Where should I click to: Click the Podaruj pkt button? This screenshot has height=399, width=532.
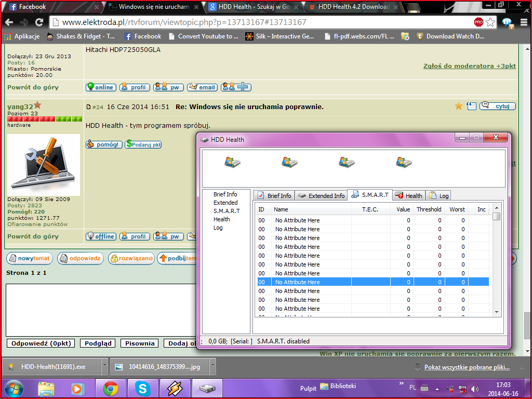(x=143, y=144)
